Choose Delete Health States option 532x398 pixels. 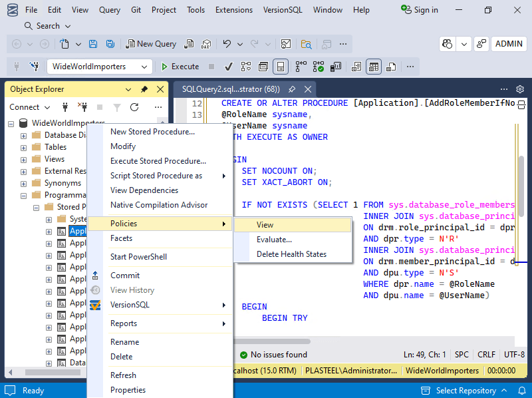pyautogui.click(x=293, y=254)
